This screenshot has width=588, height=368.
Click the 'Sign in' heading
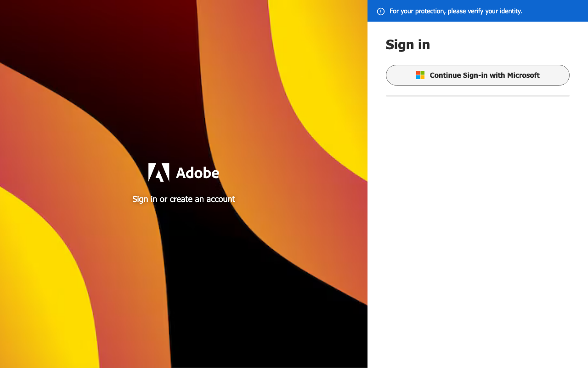(x=408, y=45)
